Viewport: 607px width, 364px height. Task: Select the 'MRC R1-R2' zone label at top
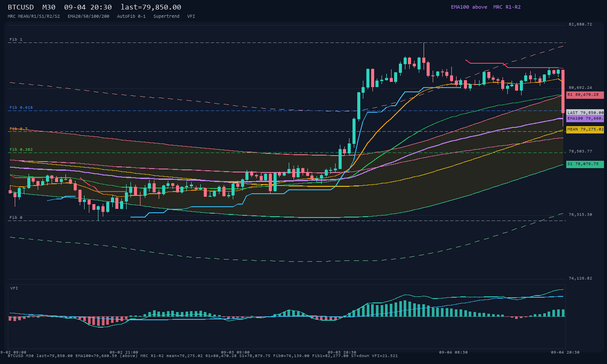pos(507,7)
